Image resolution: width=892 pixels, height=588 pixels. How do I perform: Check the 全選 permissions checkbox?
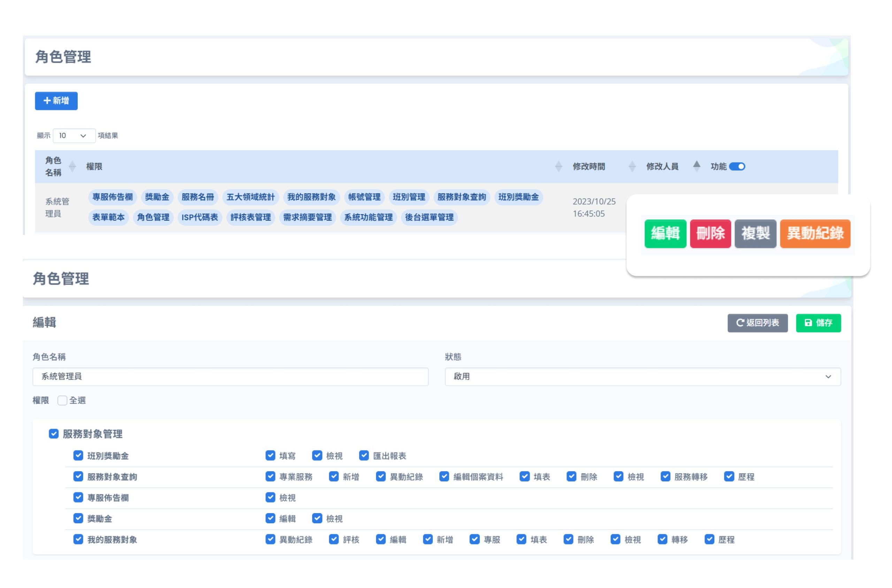point(62,400)
